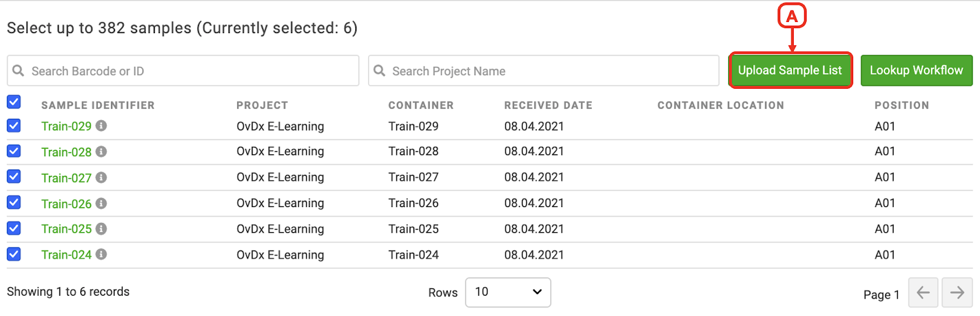Open info icon next to Train-028
The width and height of the screenshot is (980, 316).
click(x=101, y=151)
